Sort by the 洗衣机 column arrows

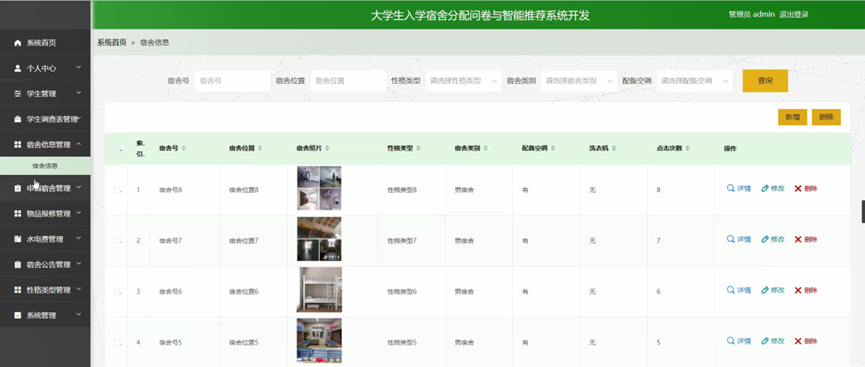[614, 148]
